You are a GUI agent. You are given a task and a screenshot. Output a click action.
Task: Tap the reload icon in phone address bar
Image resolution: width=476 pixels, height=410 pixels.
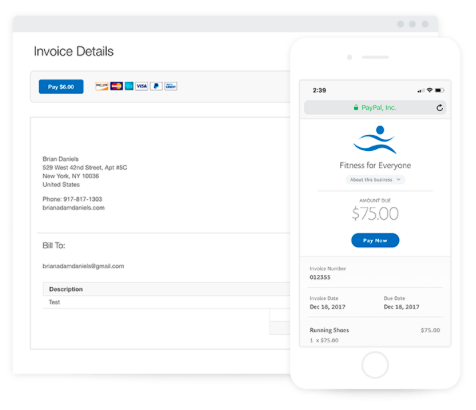pyautogui.click(x=440, y=108)
